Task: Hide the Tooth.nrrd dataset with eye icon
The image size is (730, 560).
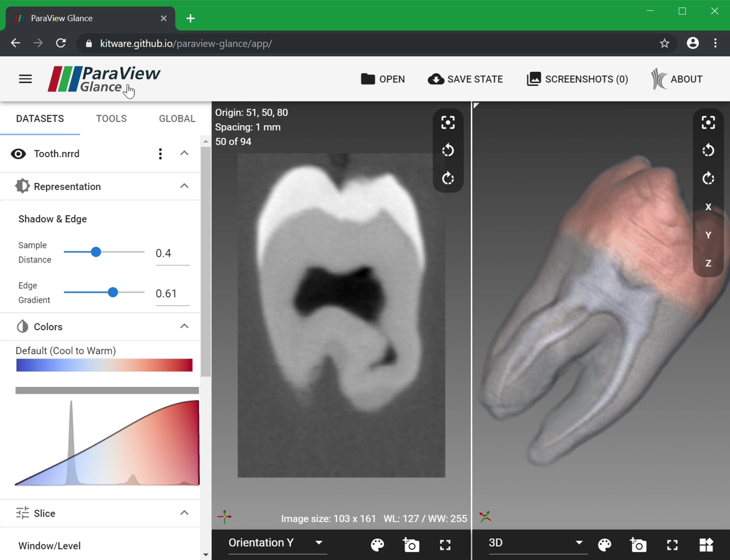Action: pos(18,154)
